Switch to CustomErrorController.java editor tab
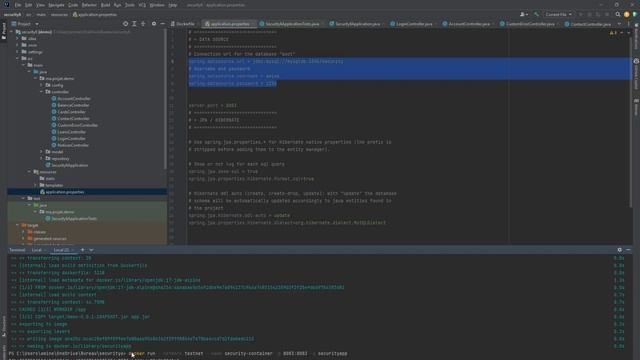 pyautogui.click(x=527, y=24)
